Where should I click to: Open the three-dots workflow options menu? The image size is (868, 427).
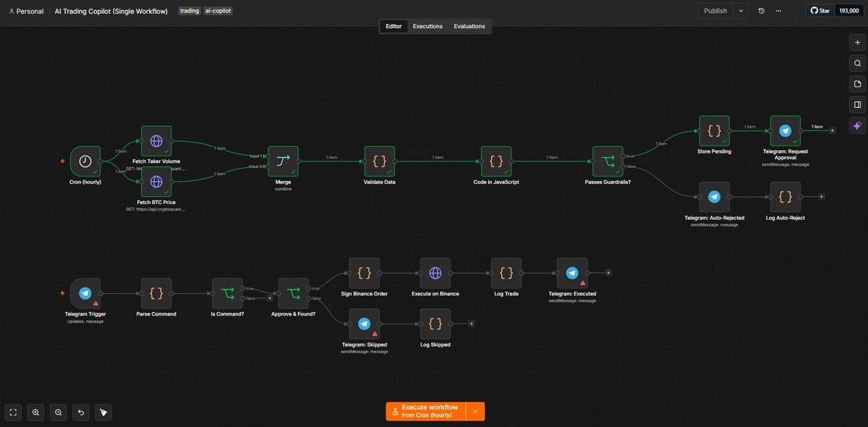[x=778, y=11]
